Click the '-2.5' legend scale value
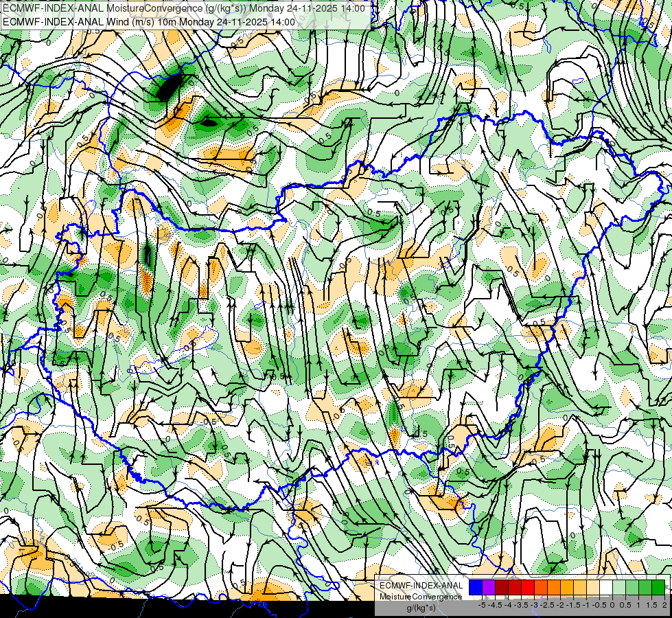 tap(547, 605)
